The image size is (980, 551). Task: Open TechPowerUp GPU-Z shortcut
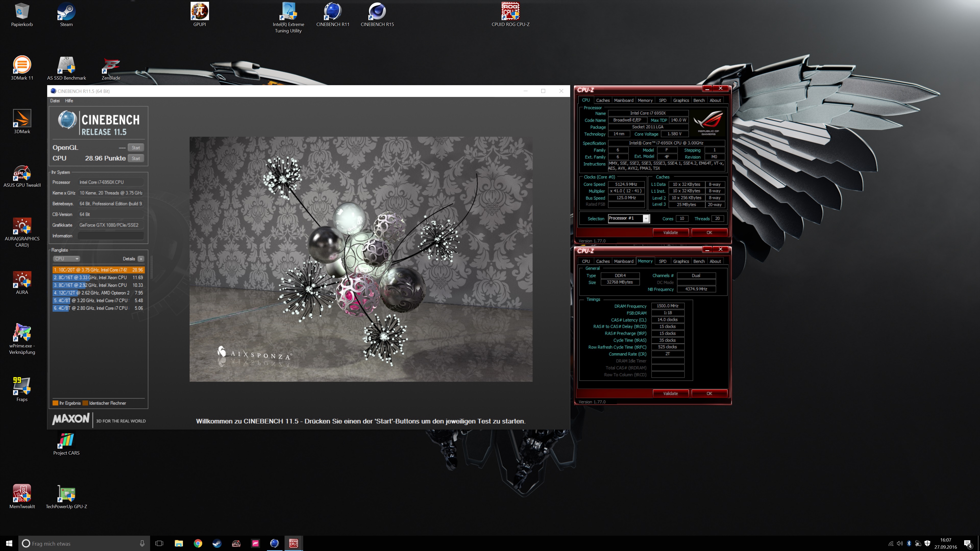(x=66, y=497)
